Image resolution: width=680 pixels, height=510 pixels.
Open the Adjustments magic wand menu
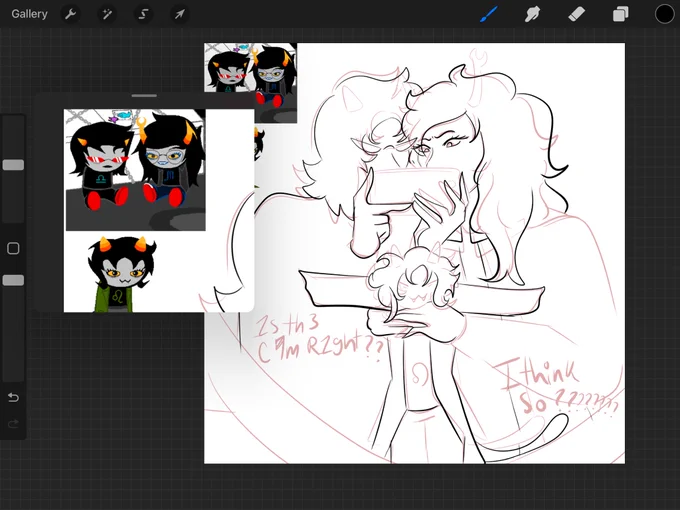[x=107, y=14]
